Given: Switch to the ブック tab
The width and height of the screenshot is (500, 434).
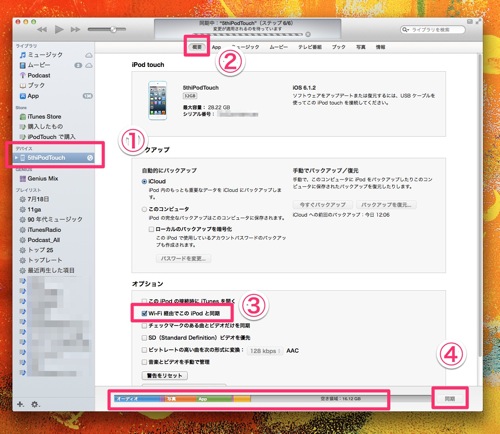Looking at the screenshot, I should pos(339,47).
